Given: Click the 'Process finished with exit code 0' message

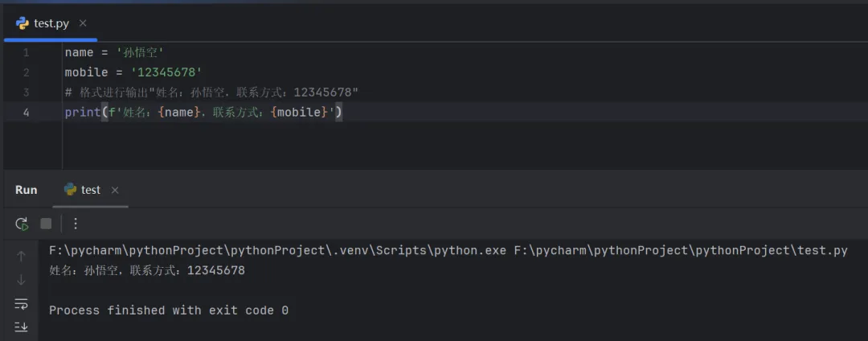Looking at the screenshot, I should coord(169,310).
